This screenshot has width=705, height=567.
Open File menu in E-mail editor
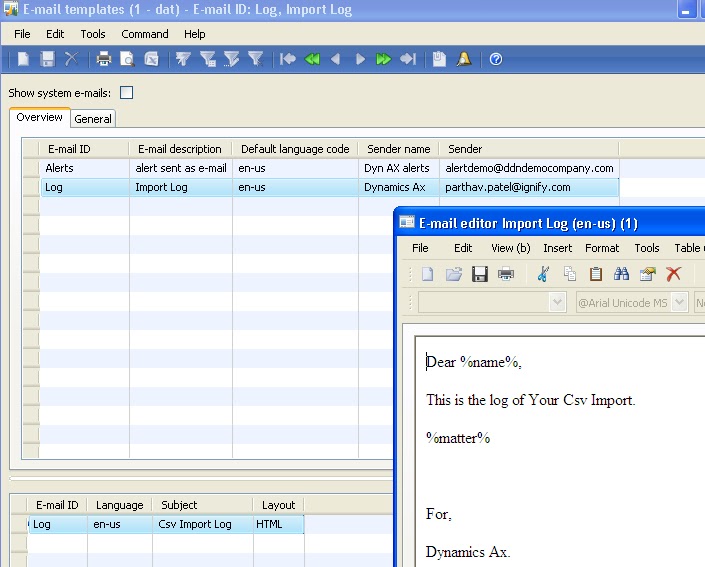coord(420,248)
